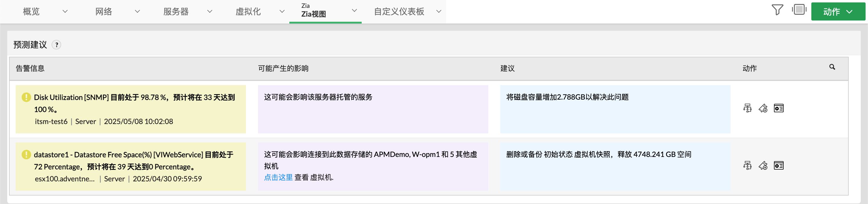Click the second action icon in datastore1 row
The height and width of the screenshot is (204, 868).
point(763,166)
